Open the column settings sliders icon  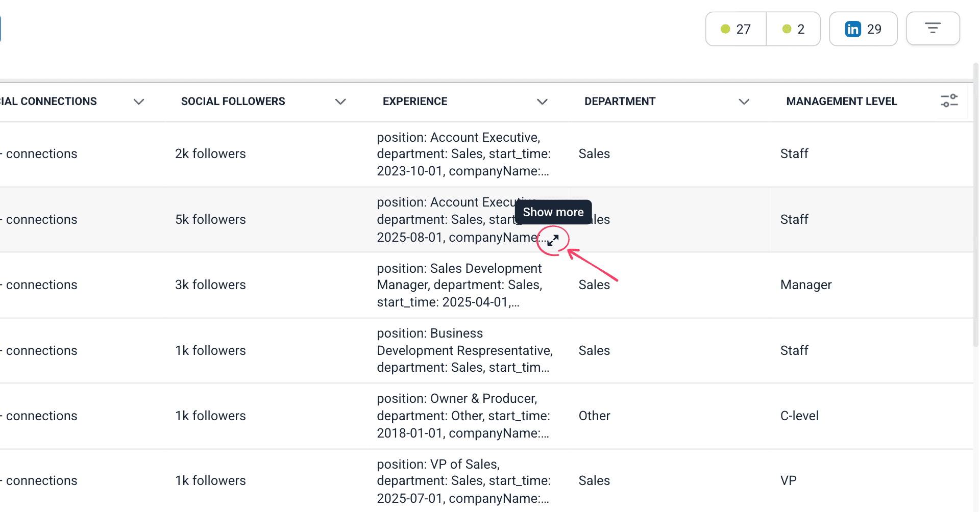(949, 100)
